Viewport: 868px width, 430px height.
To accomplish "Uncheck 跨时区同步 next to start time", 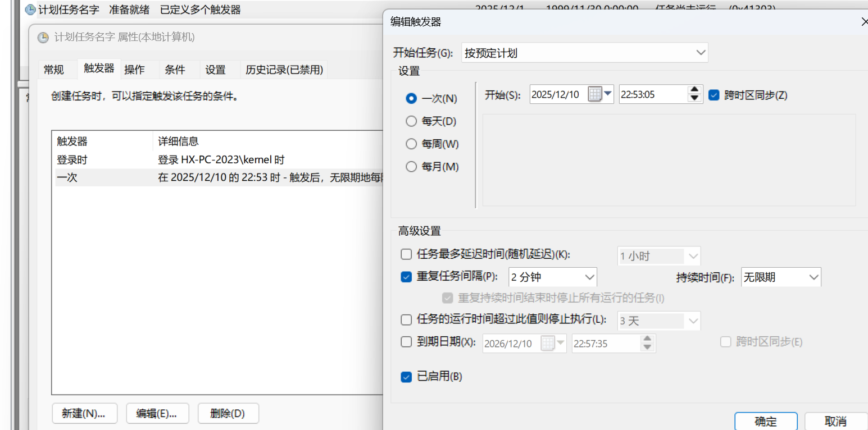I will (x=714, y=95).
